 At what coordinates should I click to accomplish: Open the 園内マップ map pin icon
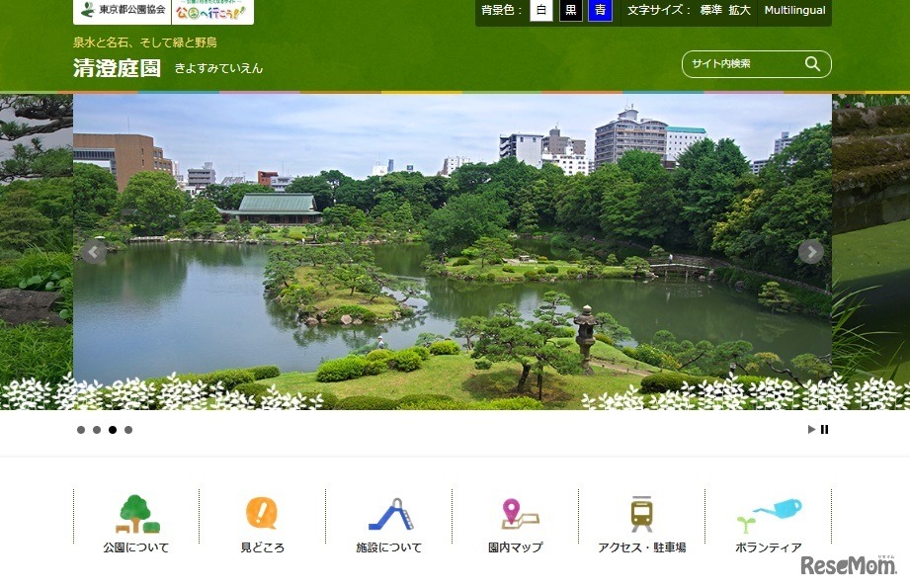[520, 514]
